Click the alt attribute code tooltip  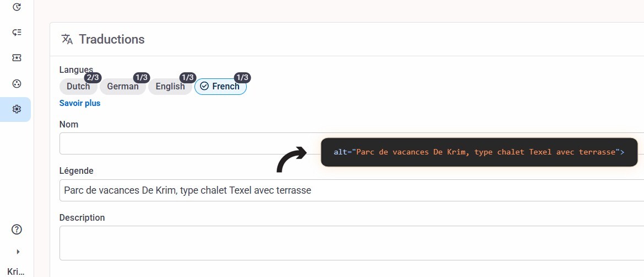click(x=479, y=152)
